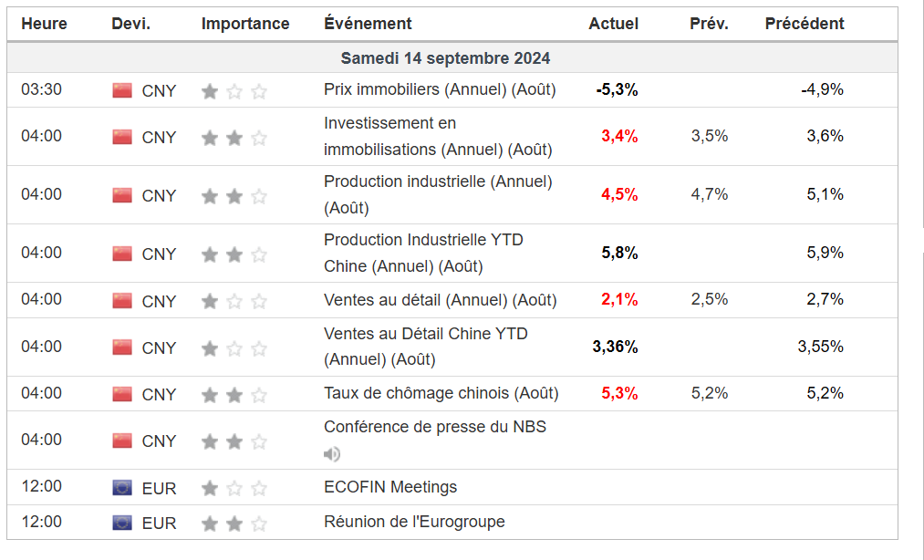Click the Samedi 14 septembre 2024 date row
Image resolution: width=924 pixels, height=560 pixels.
pos(445,58)
